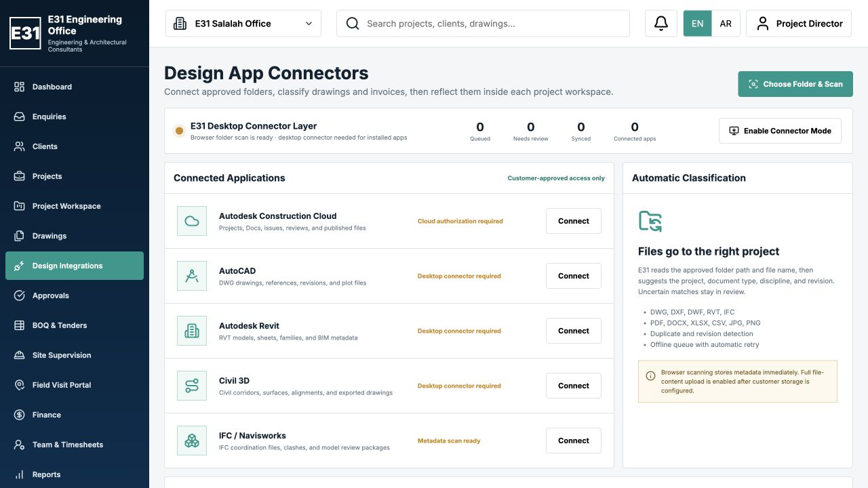Click 'Metadata scan ready' status text

pyautogui.click(x=449, y=441)
